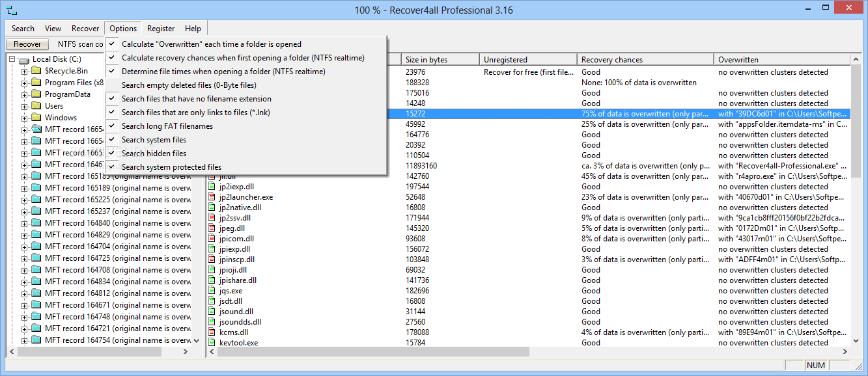This screenshot has height=376, width=868.
Task: Toggle Search system protected files option
Action: pyautogui.click(x=245, y=167)
